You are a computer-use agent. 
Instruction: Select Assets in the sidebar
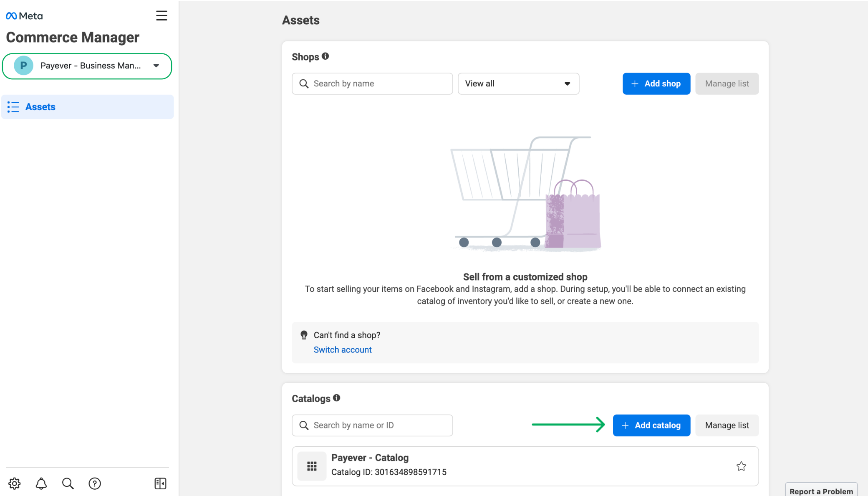(x=88, y=107)
